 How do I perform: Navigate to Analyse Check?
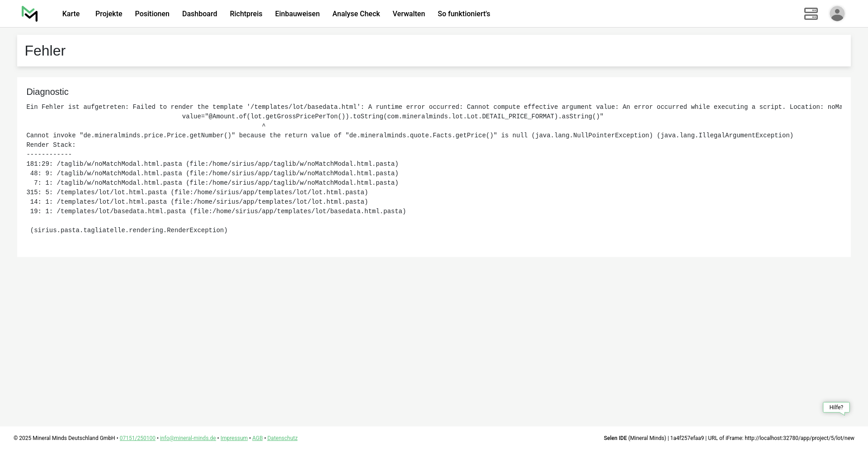pyautogui.click(x=356, y=14)
